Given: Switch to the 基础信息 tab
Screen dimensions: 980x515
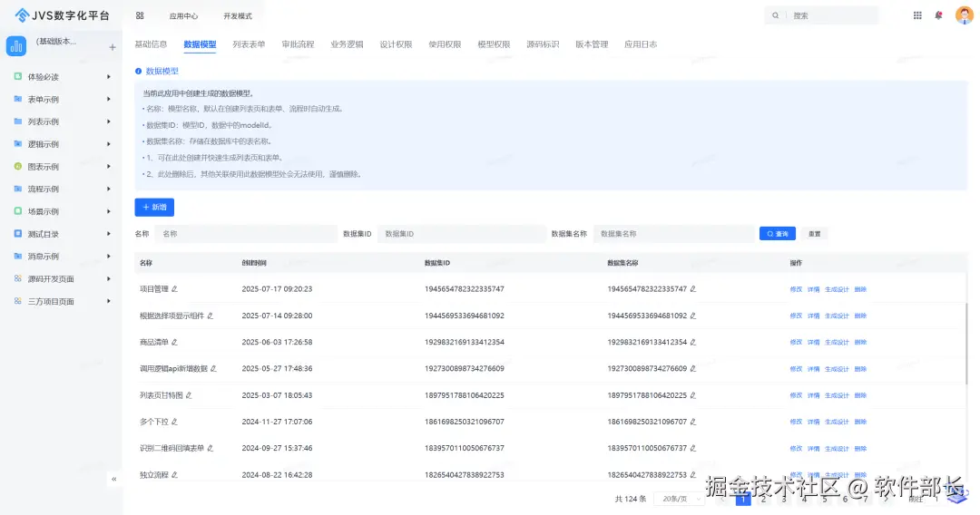Looking at the screenshot, I should coord(151,44).
